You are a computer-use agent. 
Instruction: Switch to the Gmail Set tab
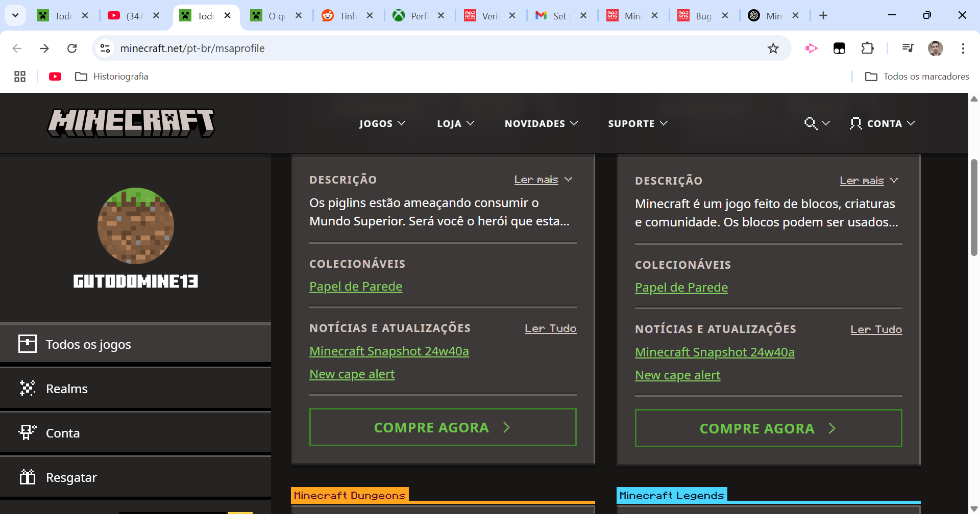pos(553,16)
